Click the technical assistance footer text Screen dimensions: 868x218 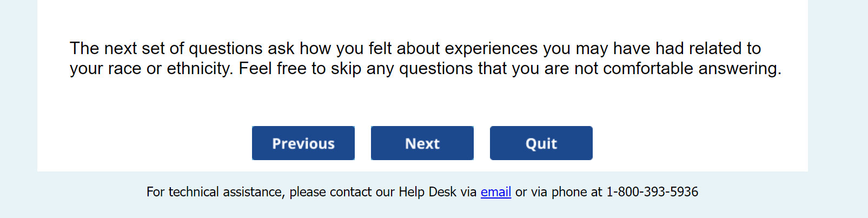(x=311, y=192)
